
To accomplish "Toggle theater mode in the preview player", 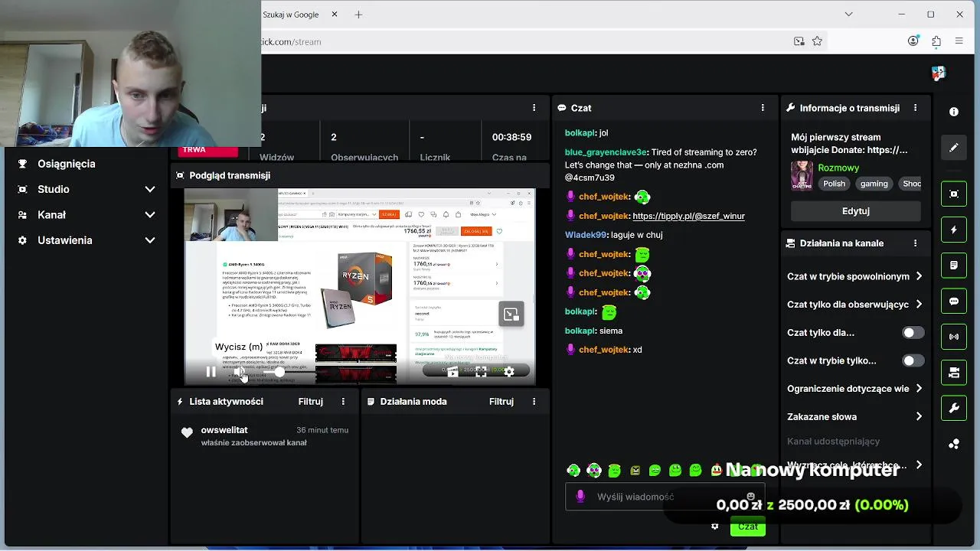I will point(452,372).
